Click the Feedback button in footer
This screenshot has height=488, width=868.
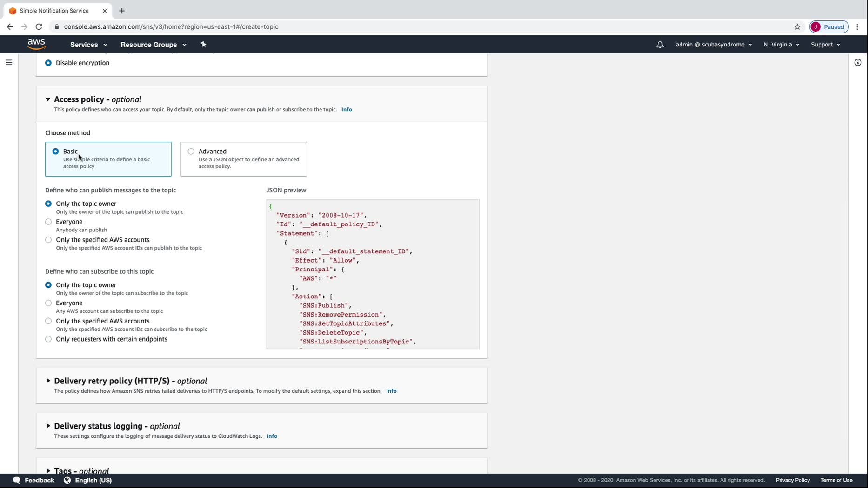point(33,480)
